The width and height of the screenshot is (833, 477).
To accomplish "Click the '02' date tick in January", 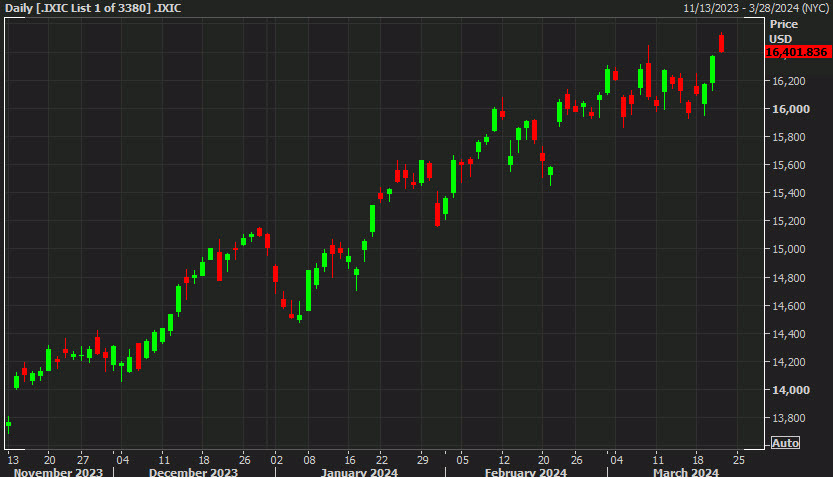I will coord(276,460).
